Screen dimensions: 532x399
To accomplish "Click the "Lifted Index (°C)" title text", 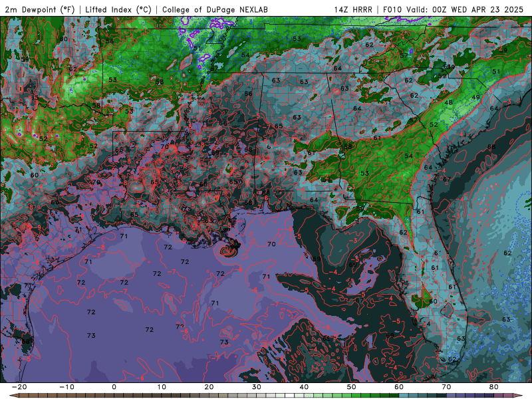I will click(x=118, y=9).
